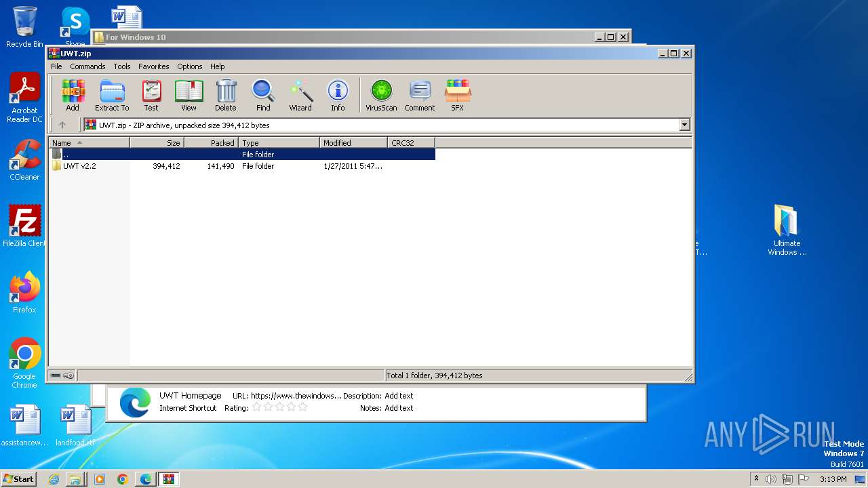Select the UWT v2.2 folder row

[x=242, y=166]
